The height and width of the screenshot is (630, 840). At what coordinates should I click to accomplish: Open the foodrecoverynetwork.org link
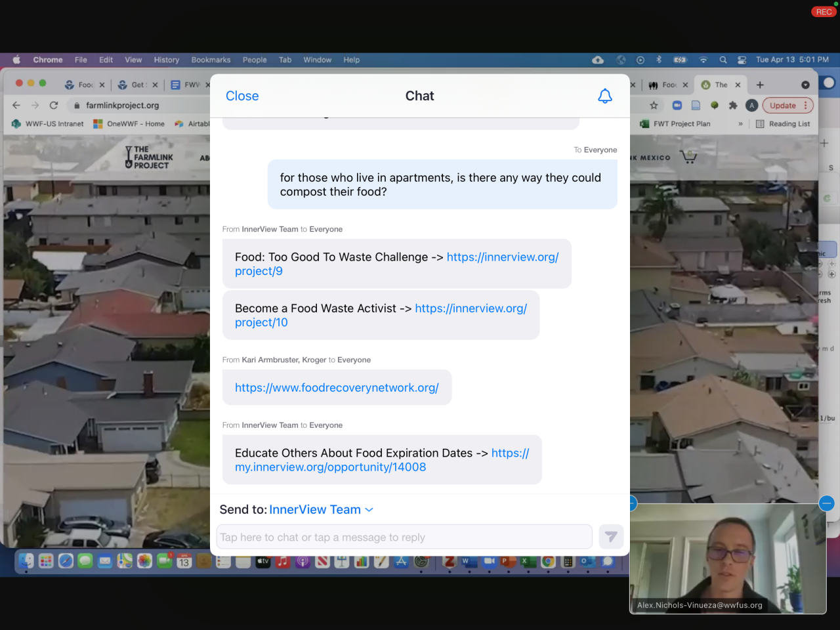(337, 388)
